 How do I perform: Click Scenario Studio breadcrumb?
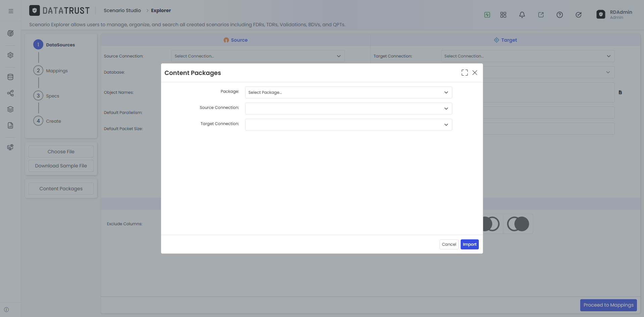pyautogui.click(x=122, y=10)
